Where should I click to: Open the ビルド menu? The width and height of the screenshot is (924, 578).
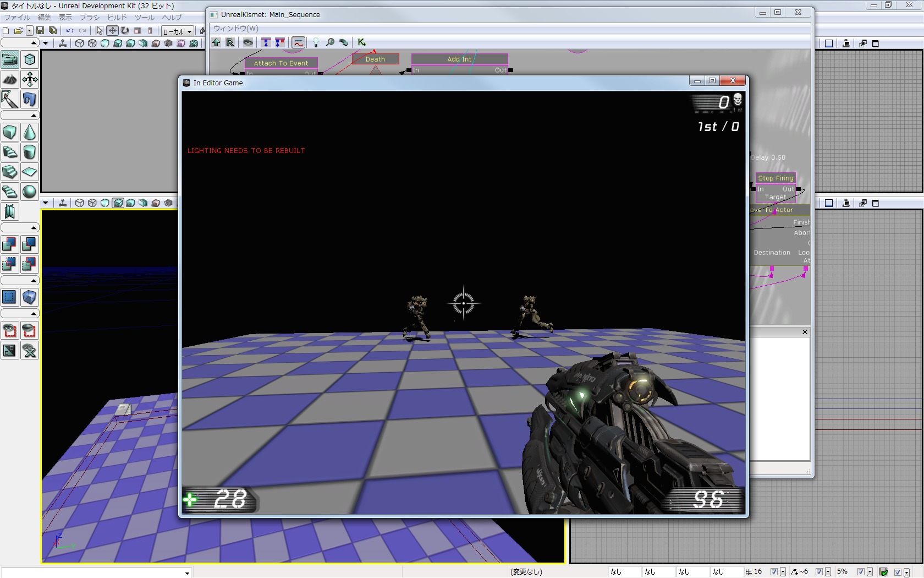[117, 18]
